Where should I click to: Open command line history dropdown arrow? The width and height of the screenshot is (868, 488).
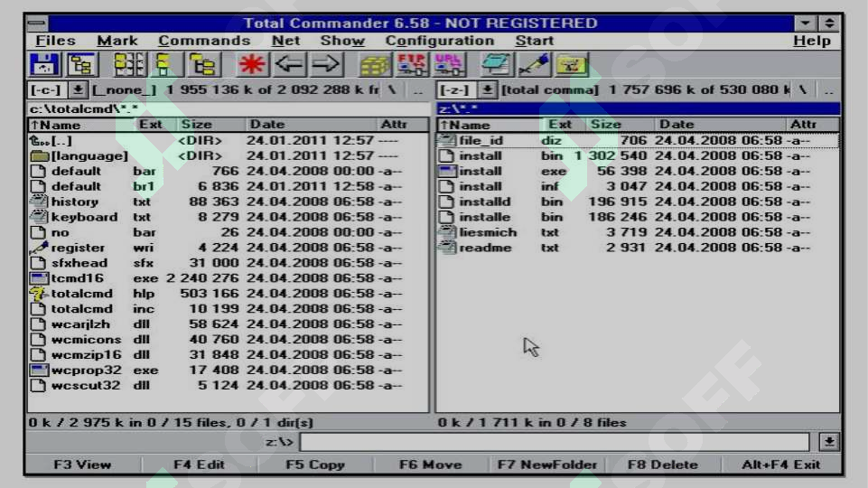[828, 442]
